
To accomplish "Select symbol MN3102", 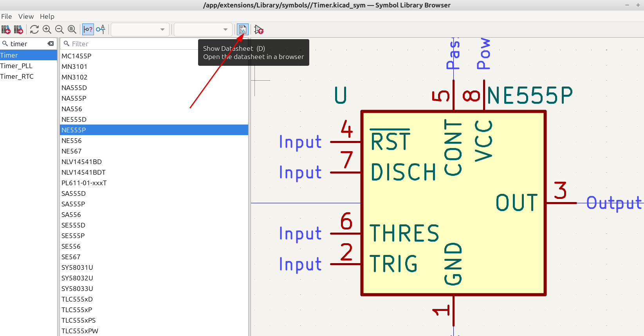I will [154, 77].
